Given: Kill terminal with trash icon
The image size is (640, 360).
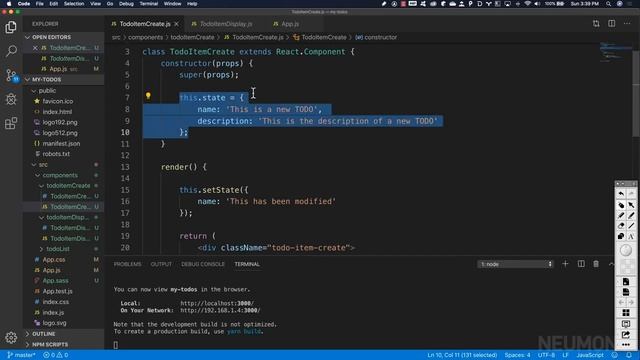Looking at the screenshot, I should click(x=596, y=264).
